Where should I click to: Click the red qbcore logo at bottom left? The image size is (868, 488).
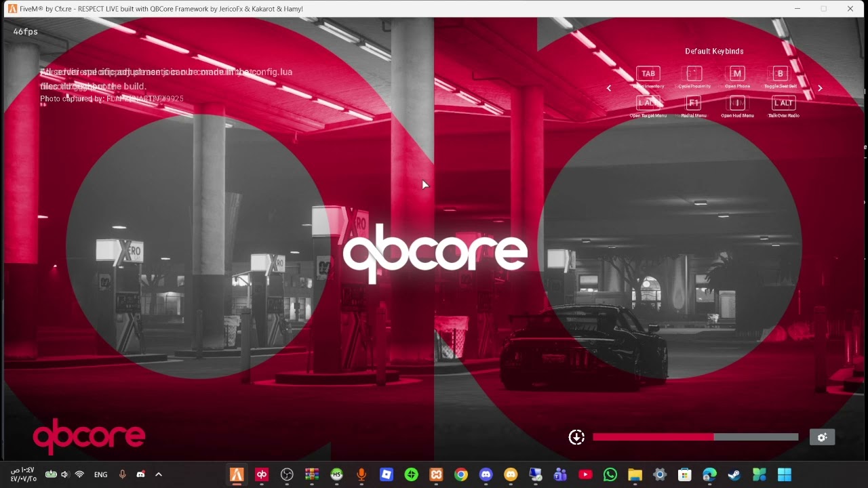click(x=89, y=436)
